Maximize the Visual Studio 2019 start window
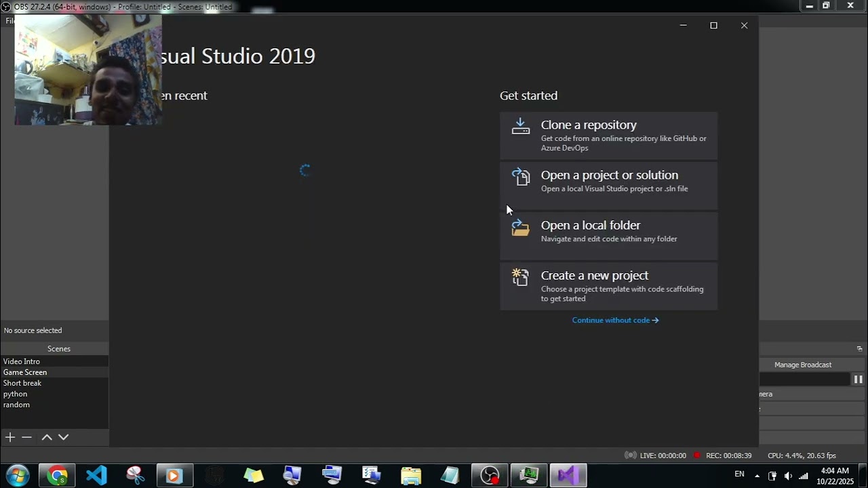The image size is (868, 488). pos(713,25)
